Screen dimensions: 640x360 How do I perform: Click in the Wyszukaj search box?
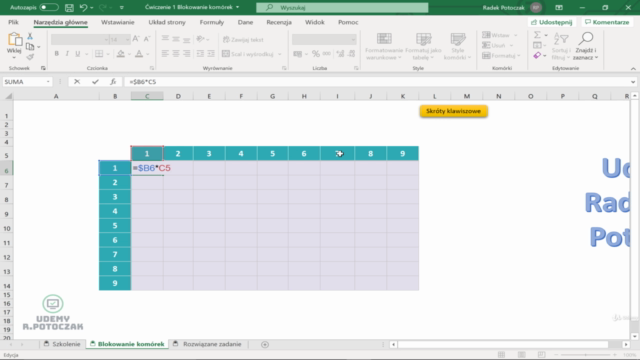click(342, 7)
